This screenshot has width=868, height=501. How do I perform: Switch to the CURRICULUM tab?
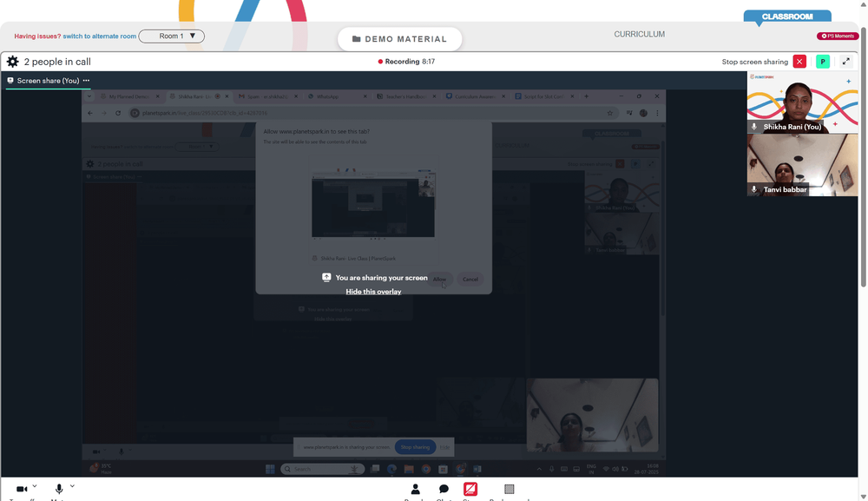pos(640,35)
